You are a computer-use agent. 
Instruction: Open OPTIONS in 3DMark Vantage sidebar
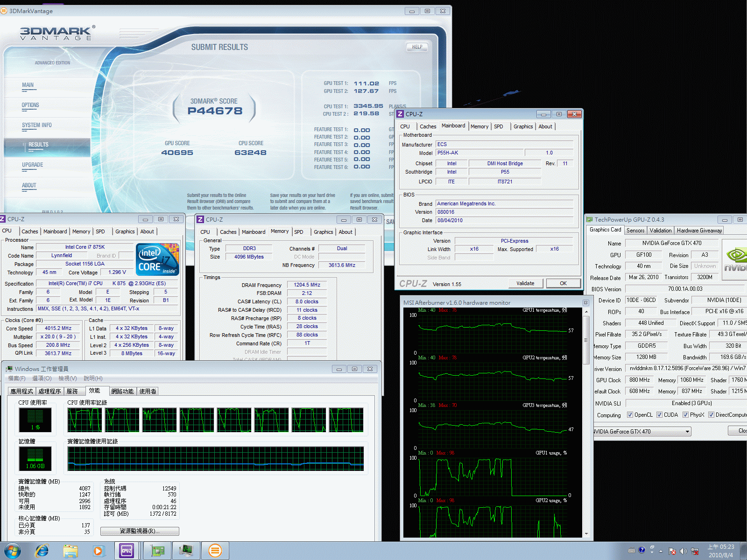point(30,105)
